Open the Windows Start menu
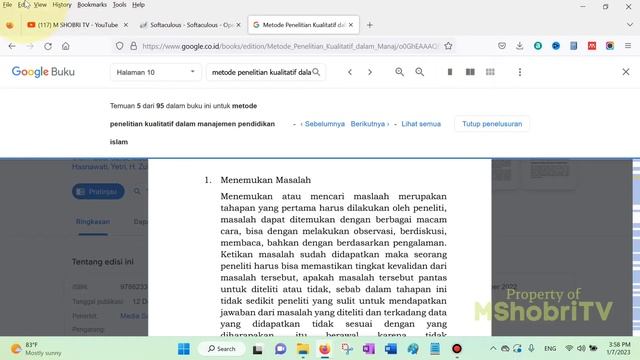Screen dimensions: 640x360 tap(184, 349)
